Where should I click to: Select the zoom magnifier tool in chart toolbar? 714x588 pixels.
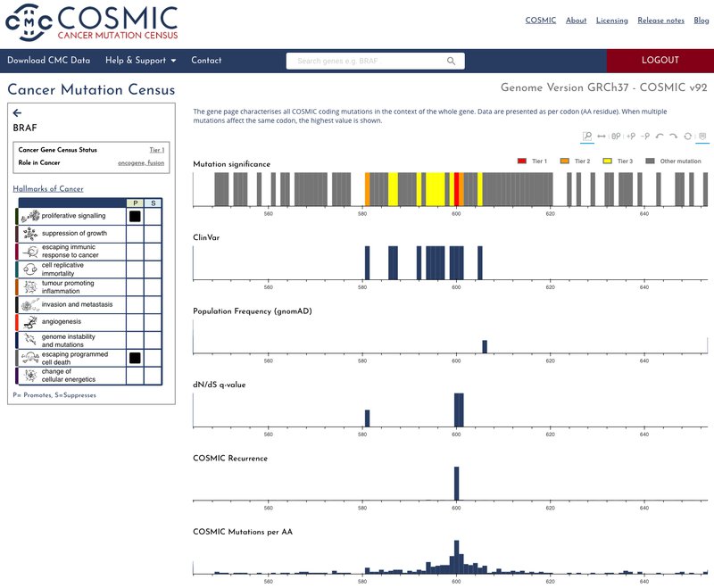[587, 137]
